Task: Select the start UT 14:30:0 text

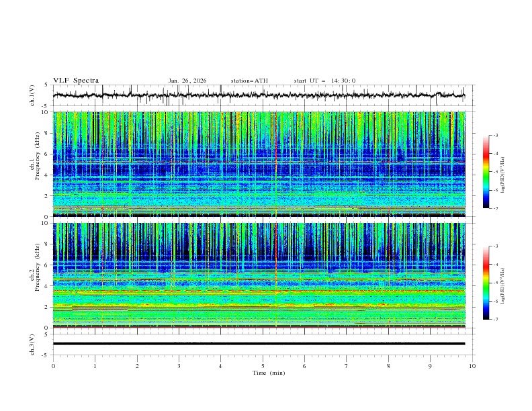Action: coord(324,81)
